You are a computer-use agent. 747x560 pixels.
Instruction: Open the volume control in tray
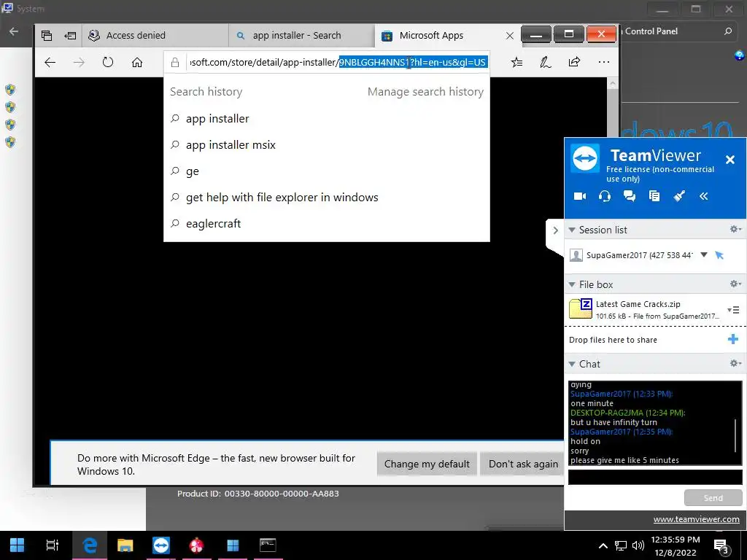pos(638,545)
